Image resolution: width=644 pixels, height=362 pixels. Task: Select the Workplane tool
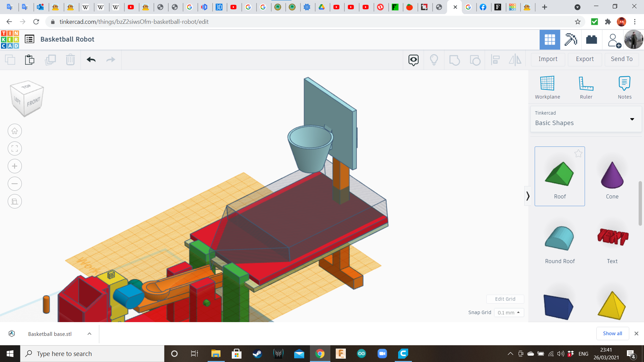tap(547, 87)
